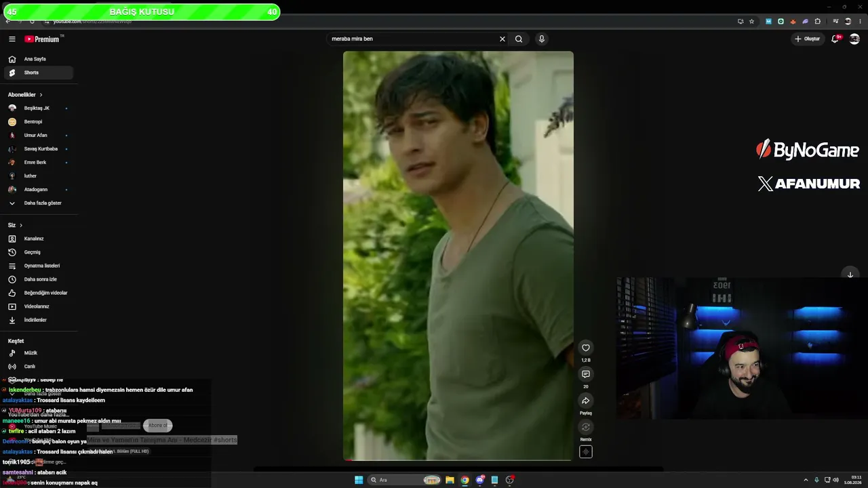Open the Umur Afan channel
This screenshot has height=488, width=868.
(x=39, y=136)
